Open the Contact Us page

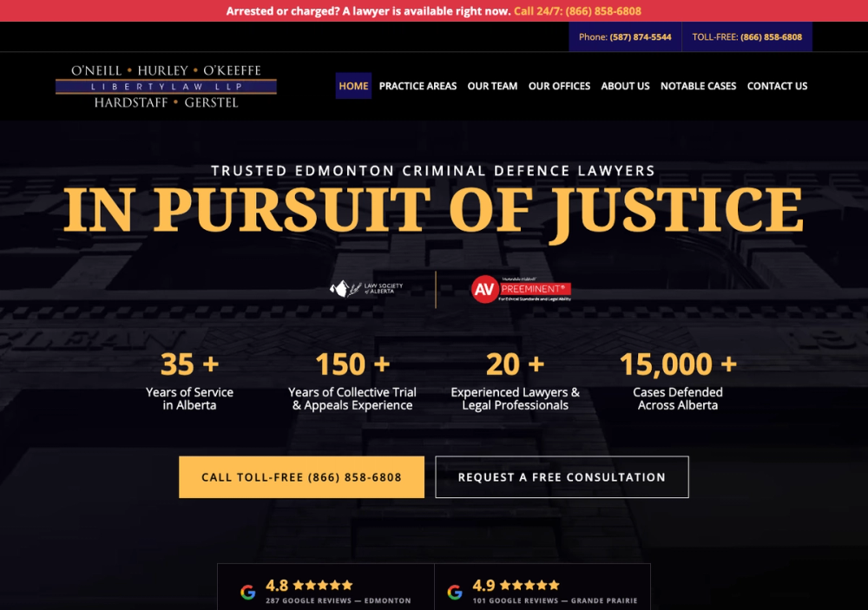[x=777, y=86]
